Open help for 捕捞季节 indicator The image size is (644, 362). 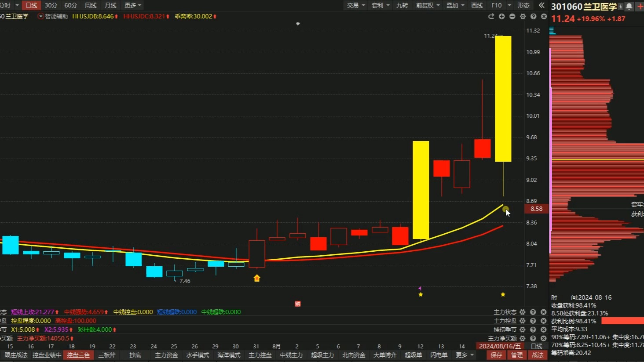(x=533, y=329)
